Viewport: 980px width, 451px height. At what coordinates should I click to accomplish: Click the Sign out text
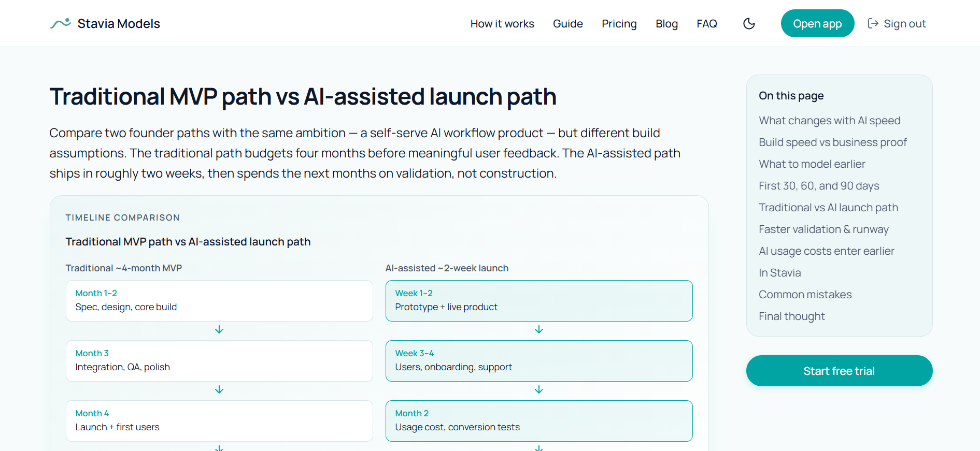904,24
